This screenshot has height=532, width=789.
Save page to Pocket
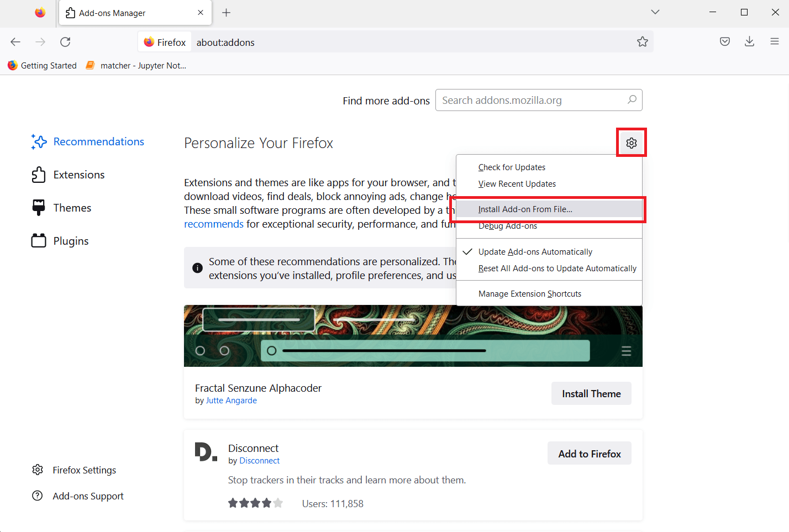pyautogui.click(x=725, y=41)
